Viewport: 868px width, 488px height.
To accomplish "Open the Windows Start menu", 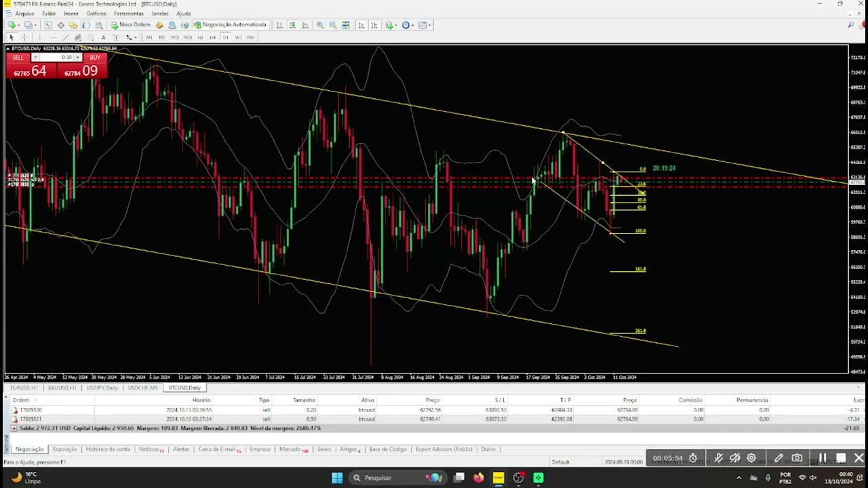I will [337, 478].
